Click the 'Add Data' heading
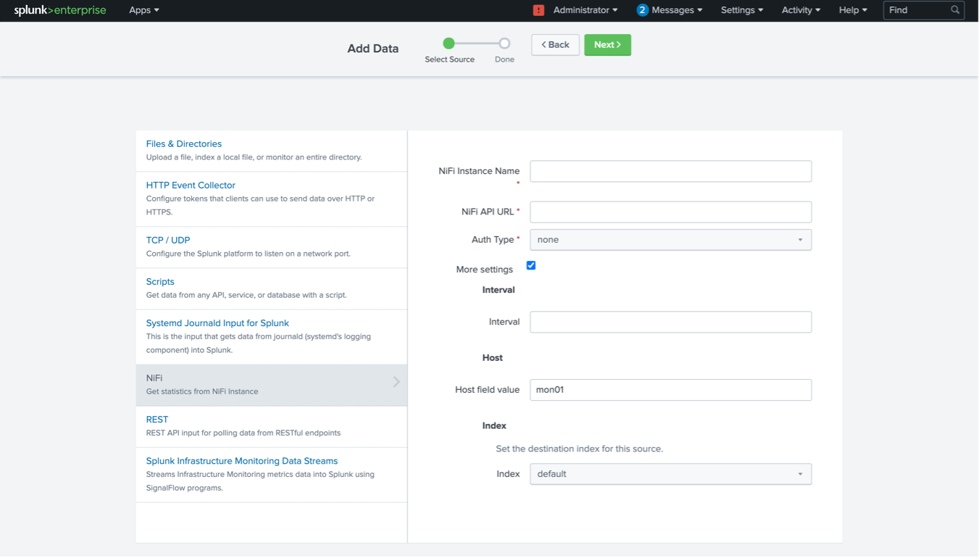Image resolution: width=980 pixels, height=558 pixels. (373, 49)
